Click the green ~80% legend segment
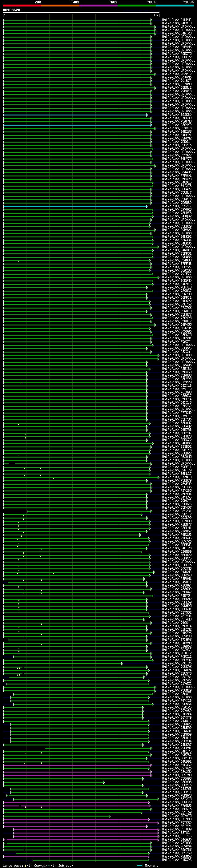 click(x=137, y=6)
